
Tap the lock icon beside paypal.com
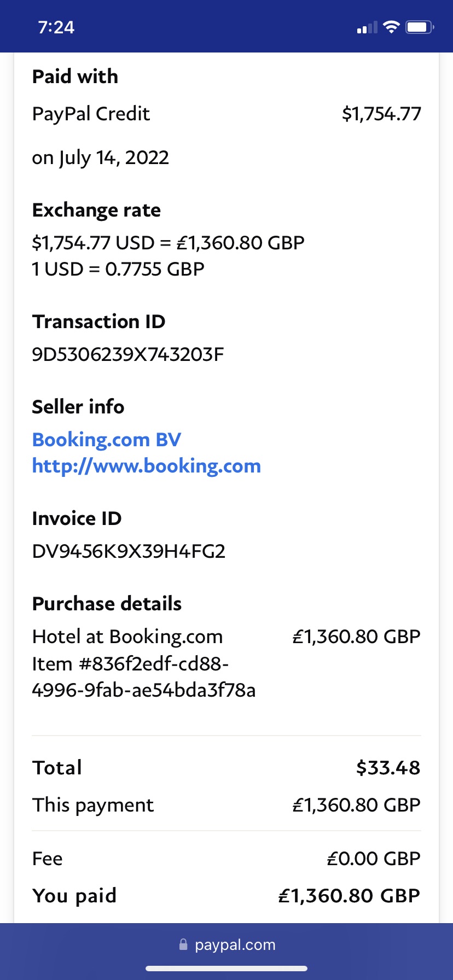pos(183,944)
